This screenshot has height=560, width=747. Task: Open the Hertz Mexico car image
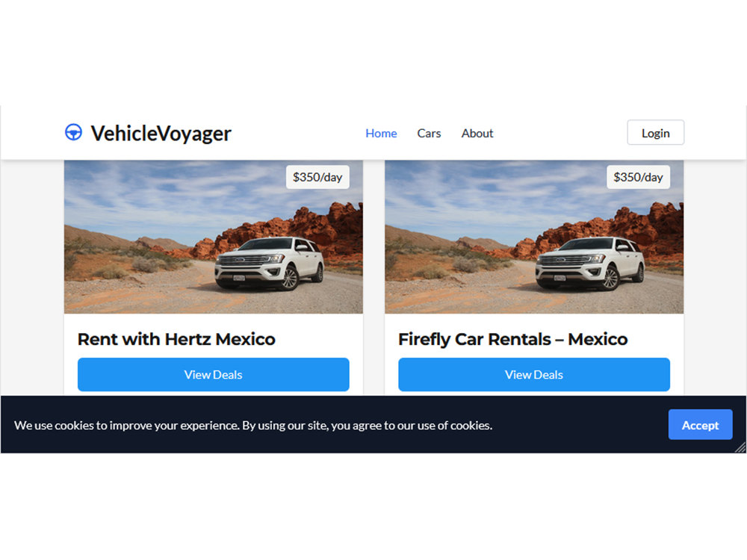click(x=214, y=237)
